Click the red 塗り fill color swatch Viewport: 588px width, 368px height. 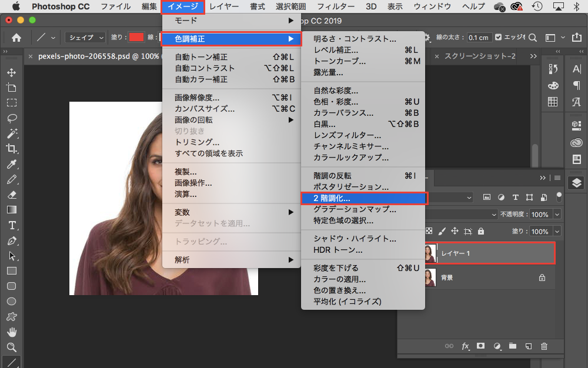(136, 37)
